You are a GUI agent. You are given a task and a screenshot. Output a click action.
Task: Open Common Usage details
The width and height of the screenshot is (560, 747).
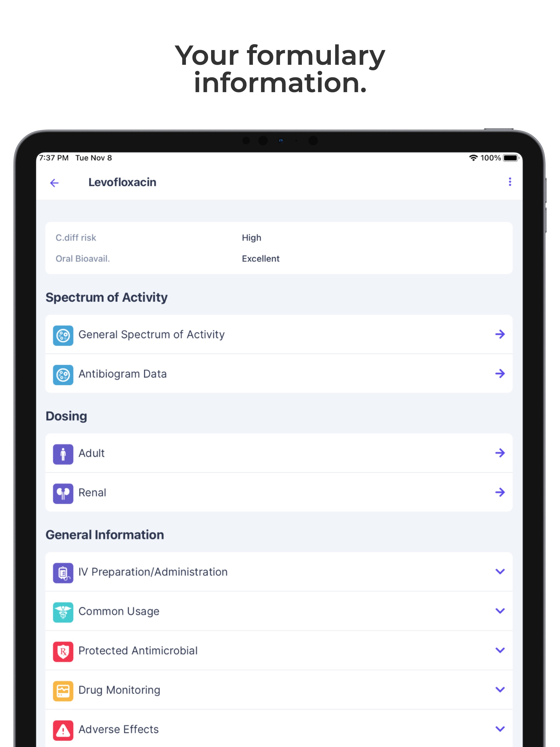[x=280, y=612]
